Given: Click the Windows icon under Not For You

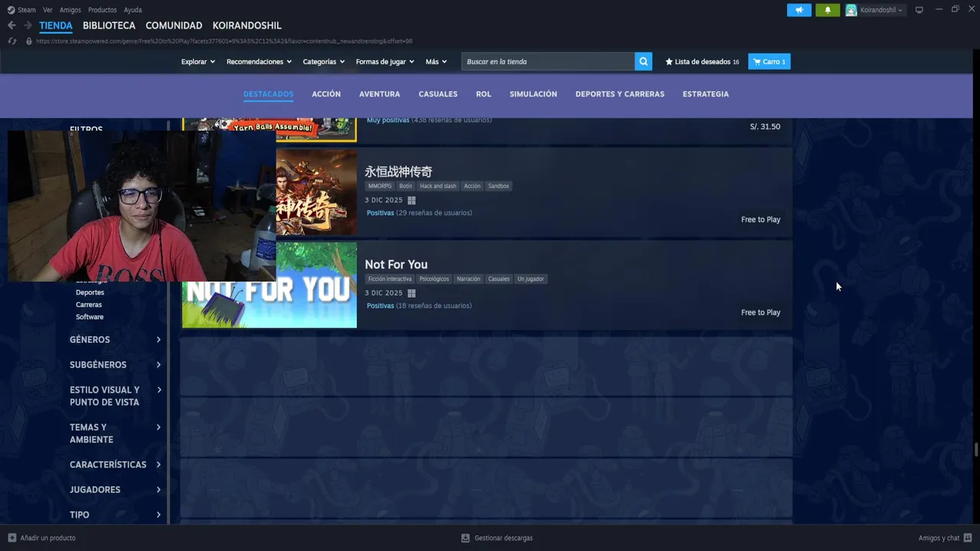Looking at the screenshot, I should click(x=411, y=293).
